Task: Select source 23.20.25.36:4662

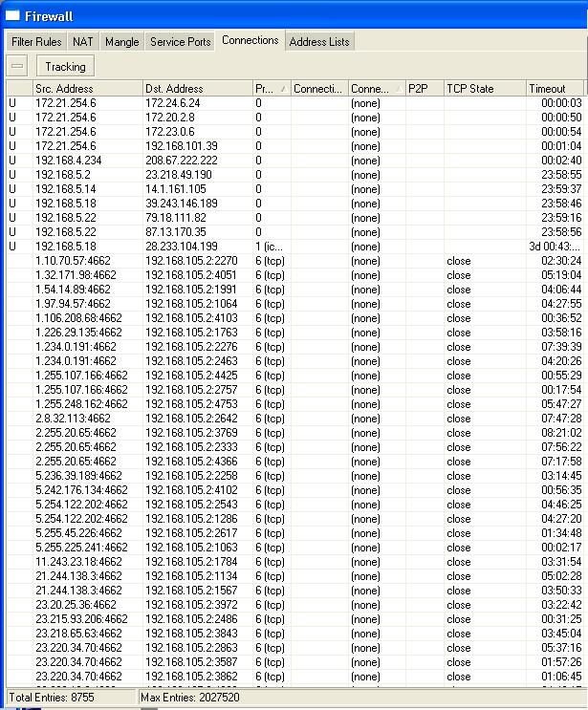Action: tap(76, 605)
